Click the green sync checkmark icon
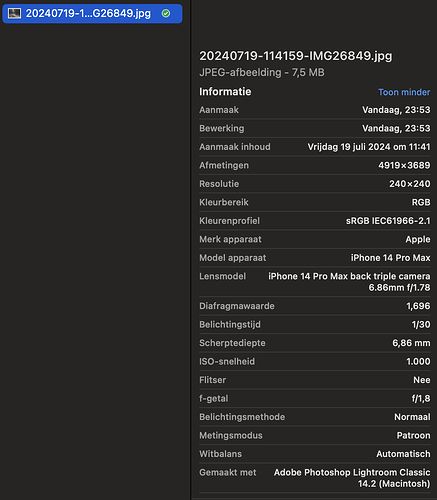437x500 pixels. point(166,13)
